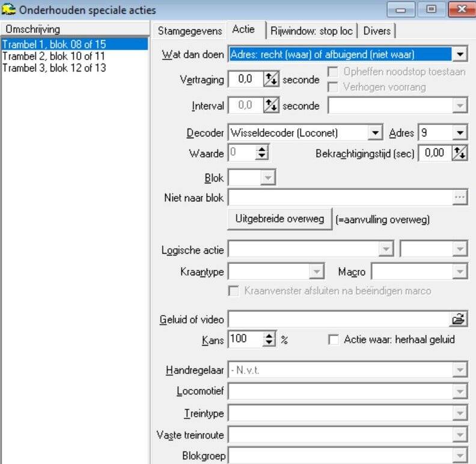476x464 pixels.
Task: Open dropdown right of Interval seconde
Action: [460, 105]
